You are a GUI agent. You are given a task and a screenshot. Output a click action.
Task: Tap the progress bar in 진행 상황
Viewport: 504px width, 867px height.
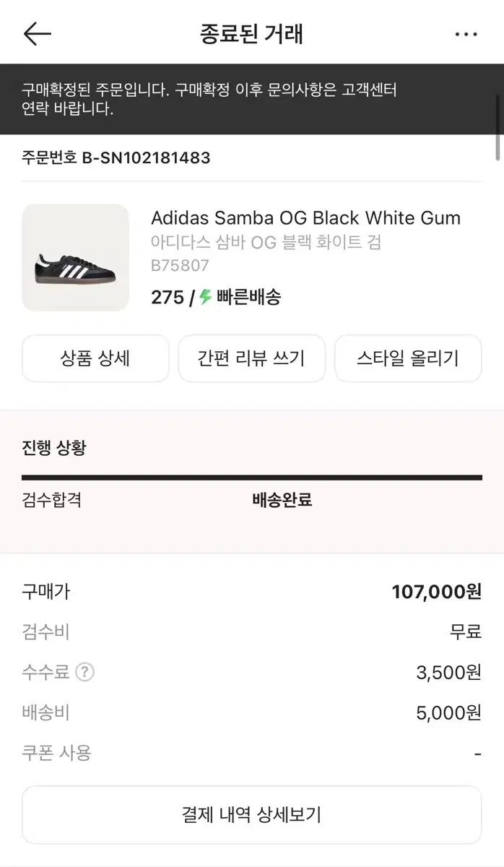pyautogui.click(x=252, y=477)
